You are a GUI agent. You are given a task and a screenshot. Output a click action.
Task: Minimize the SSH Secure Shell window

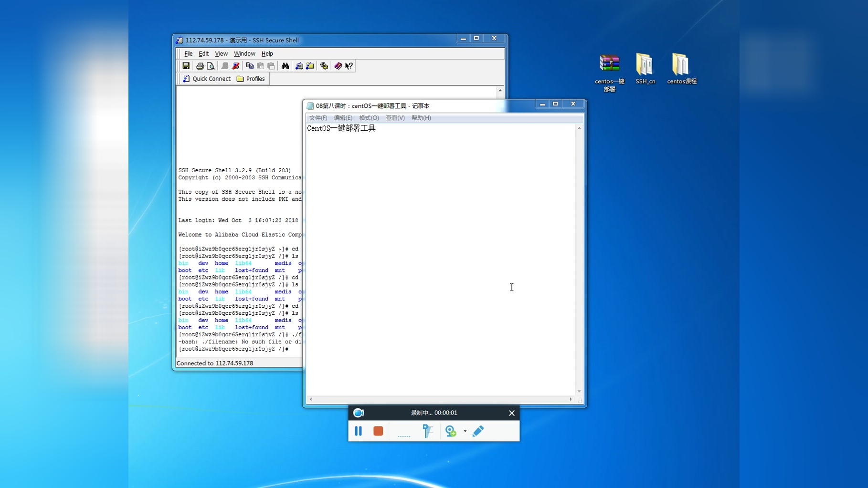tap(463, 38)
